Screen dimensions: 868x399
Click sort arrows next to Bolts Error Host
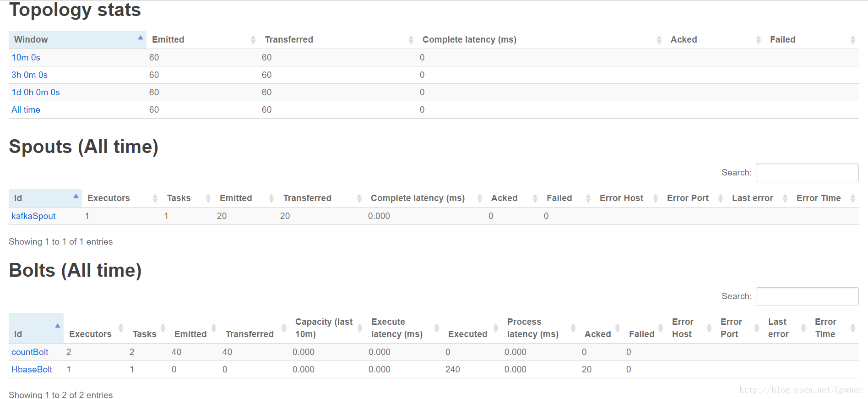pos(709,328)
